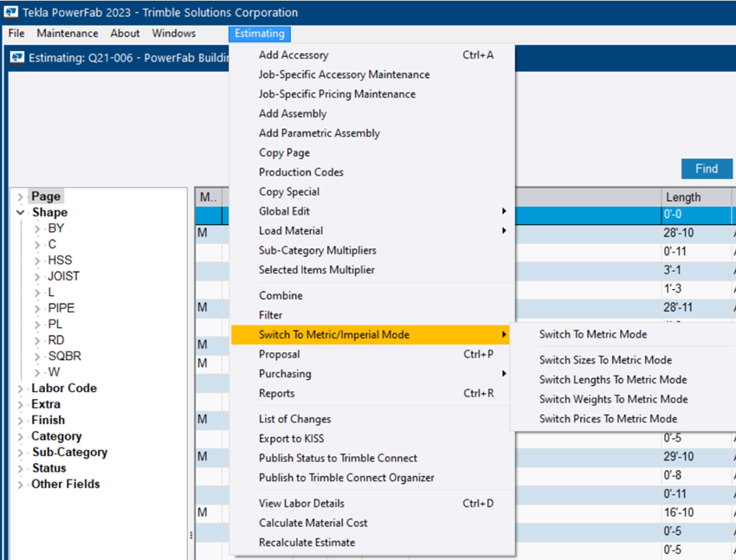Viewport: 736px width, 560px height.
Task: Select Switch Lengths To Metric Mode
Action: tap(612, 380)
